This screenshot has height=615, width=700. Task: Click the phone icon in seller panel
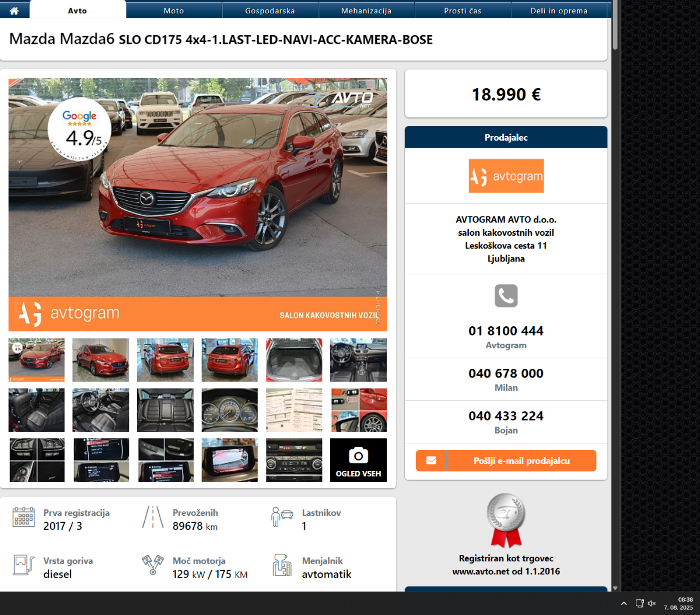(x=506, y=296)
